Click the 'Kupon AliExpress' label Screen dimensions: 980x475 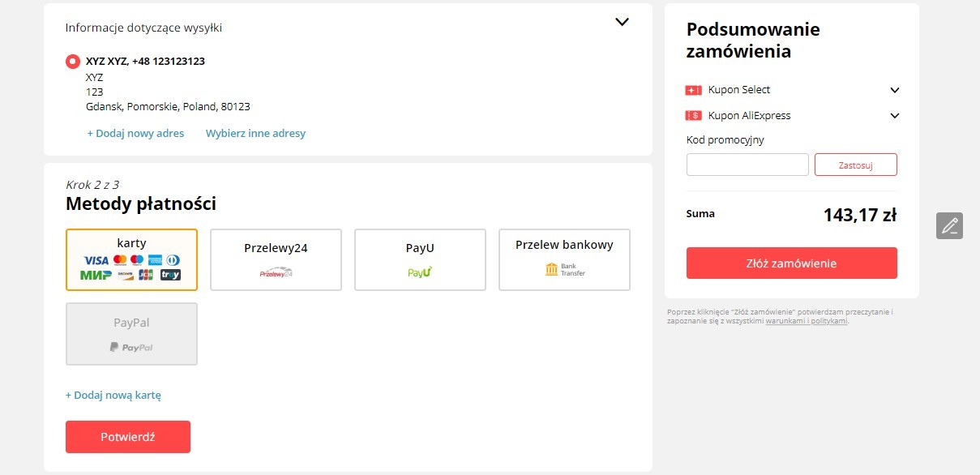(750, 116)
